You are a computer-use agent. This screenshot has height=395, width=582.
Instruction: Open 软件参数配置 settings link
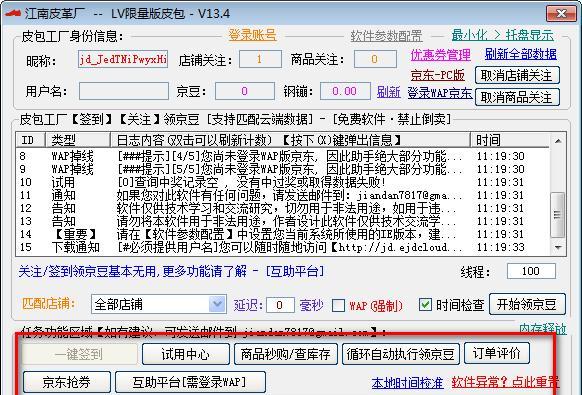pos(386,36)
